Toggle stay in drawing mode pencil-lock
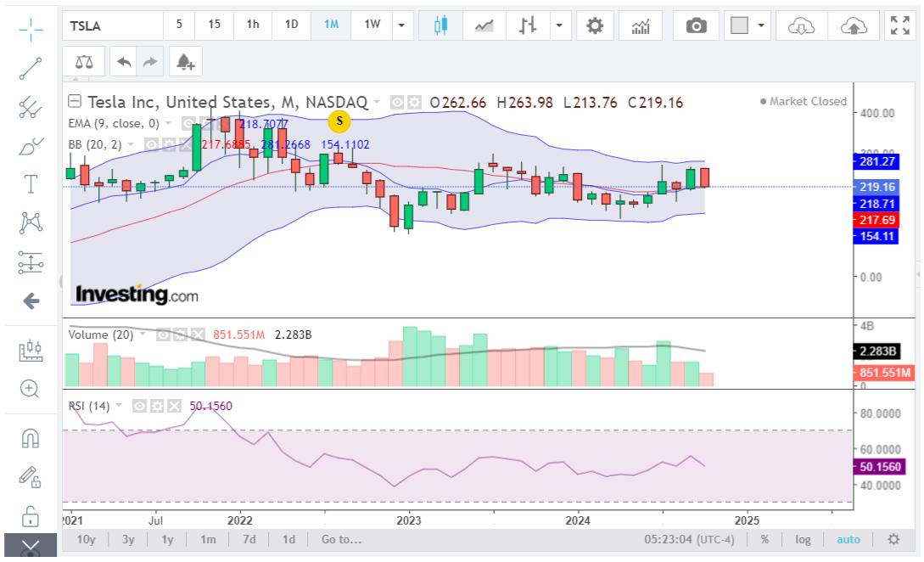 (x=30, y=477)
